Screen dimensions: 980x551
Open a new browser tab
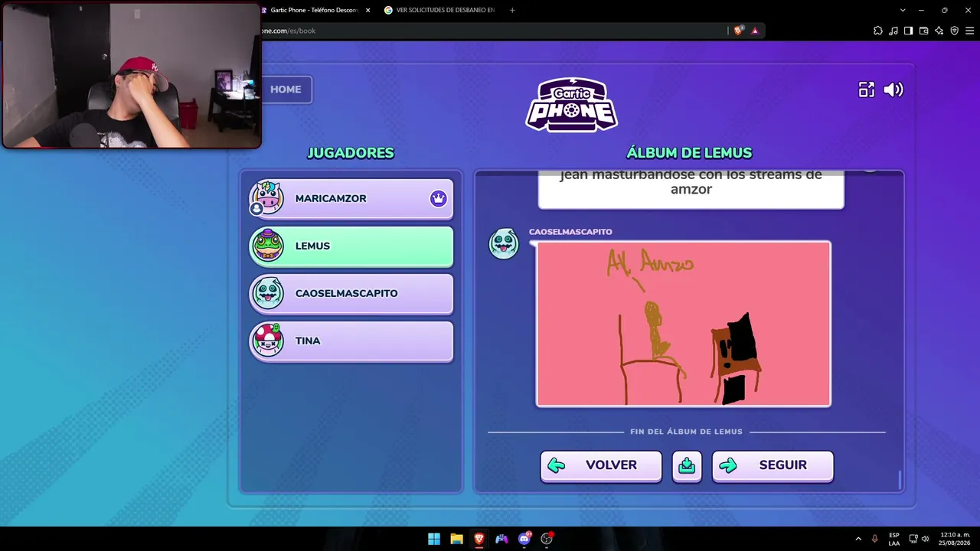(x=512, y=10)
